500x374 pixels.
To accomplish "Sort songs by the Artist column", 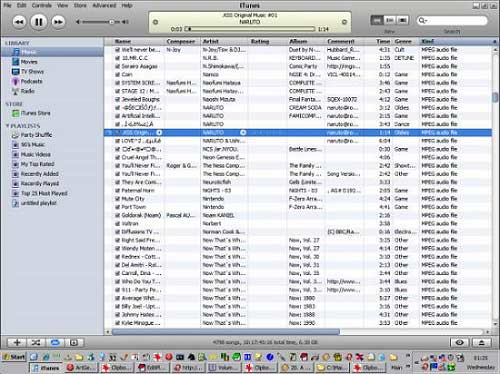I will pos(224,41).
